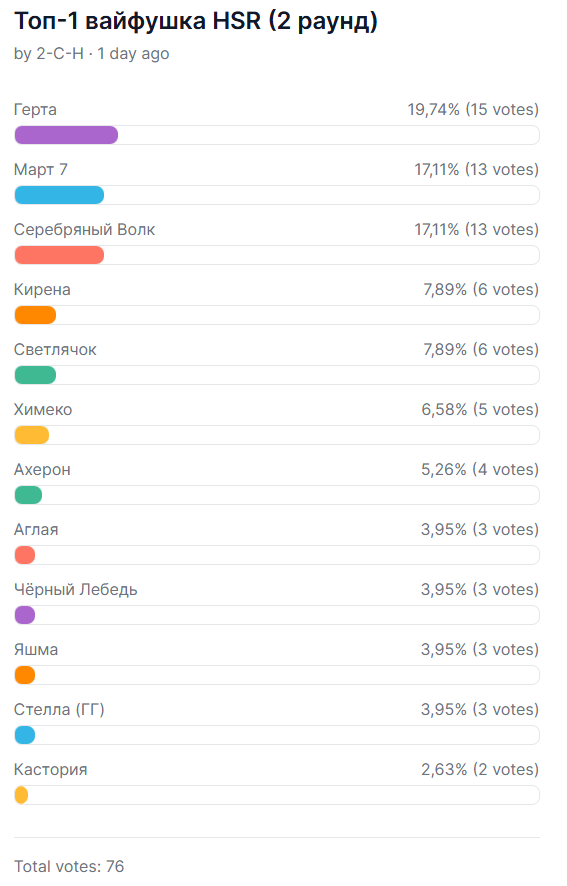Select the Серебряный Волк option label
567x886 pixels.
[x=84, y=229]
